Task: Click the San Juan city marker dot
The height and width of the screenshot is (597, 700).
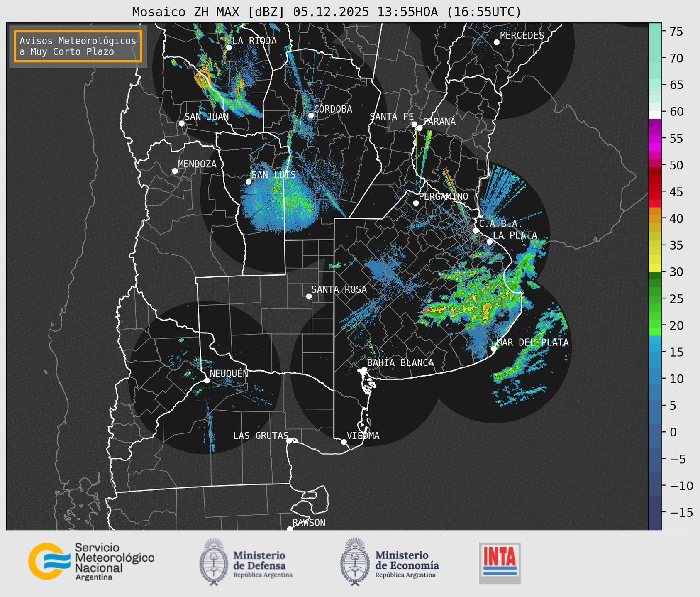Action: (181, 123)
